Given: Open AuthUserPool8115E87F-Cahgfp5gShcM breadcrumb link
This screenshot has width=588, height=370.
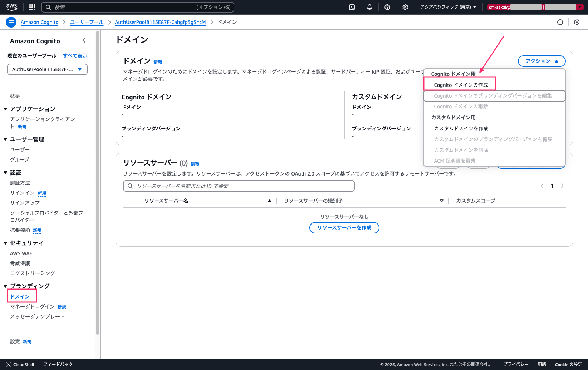Looking at the screenshot, I should click(x=160, y=22).
